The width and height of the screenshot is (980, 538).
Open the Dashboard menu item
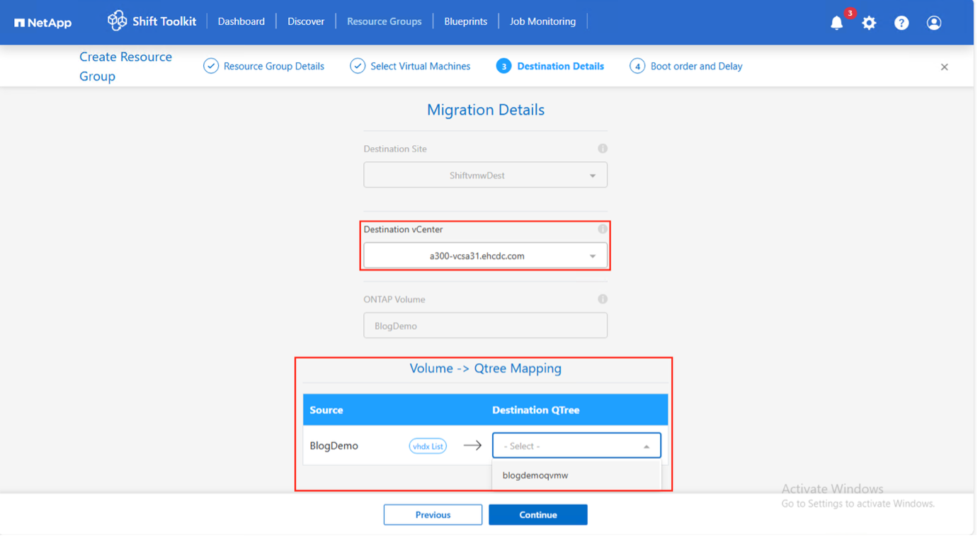pyautogui.click(x=241, y=21)
